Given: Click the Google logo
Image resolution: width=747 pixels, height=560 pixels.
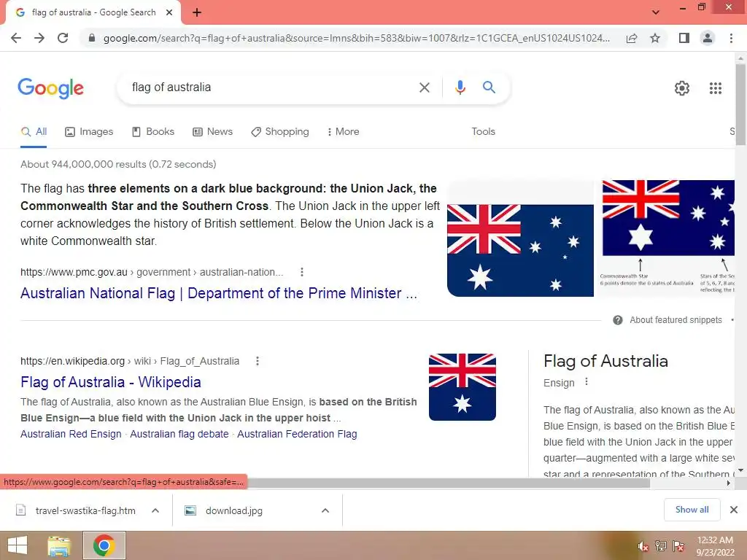Looking at the screenshot, I should (x=51, y=88).
